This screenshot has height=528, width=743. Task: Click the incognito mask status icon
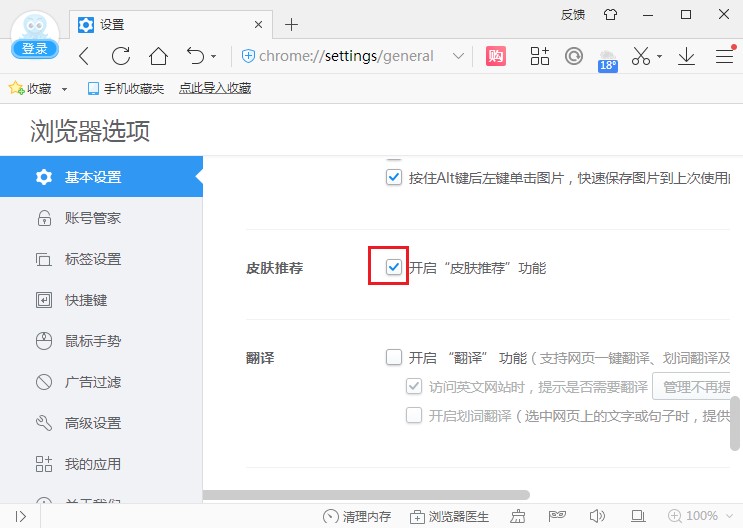pyautogui.click(x=557, y=516)
